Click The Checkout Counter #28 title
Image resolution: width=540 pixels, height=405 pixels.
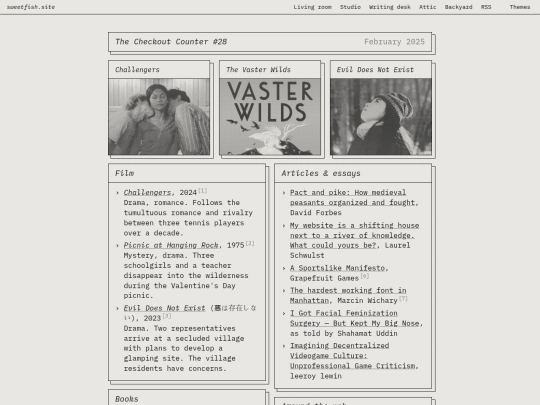pos(171,42)
